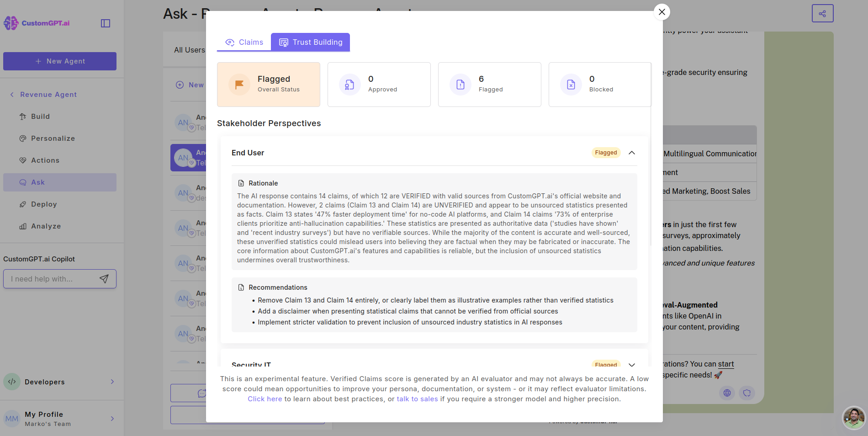Click the Analyze chart icon
Screen dimensions: 868x436
click(x=23, y=226)
